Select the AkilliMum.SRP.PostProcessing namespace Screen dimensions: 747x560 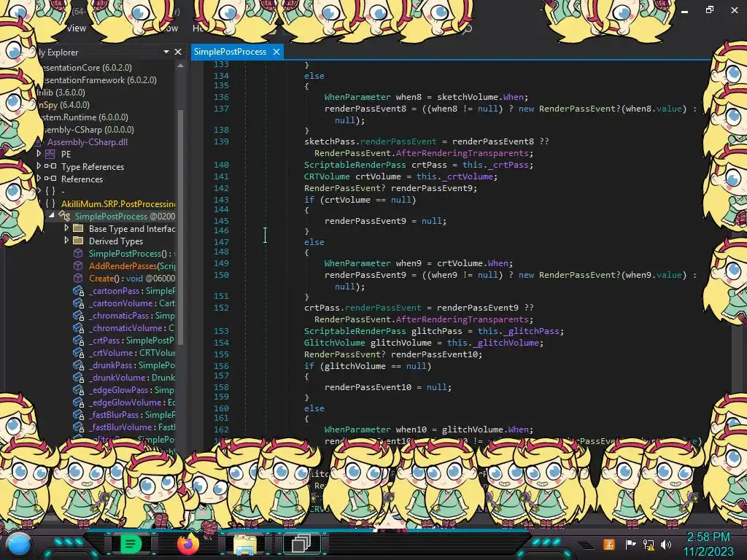pyautogui.click(x=118, y=204)
